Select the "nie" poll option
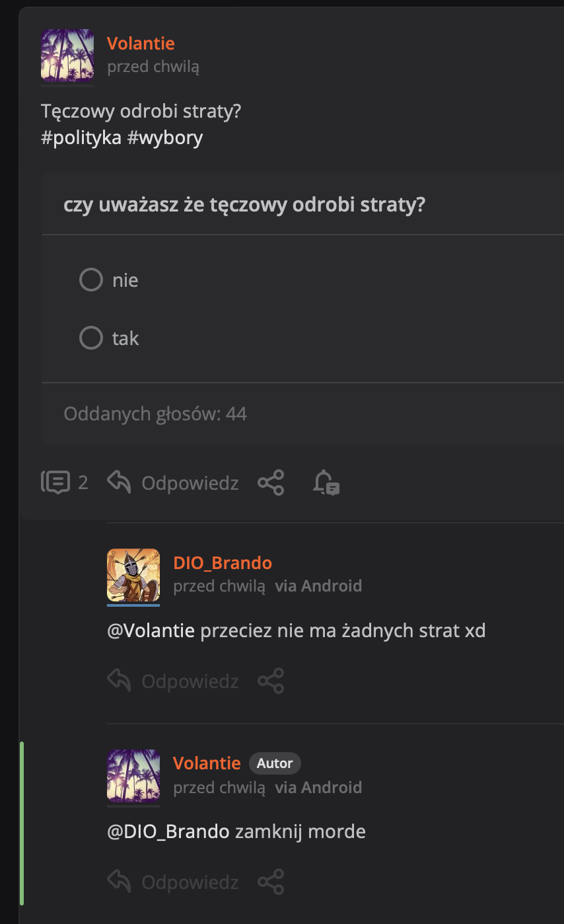 click(x=91, y=280)
